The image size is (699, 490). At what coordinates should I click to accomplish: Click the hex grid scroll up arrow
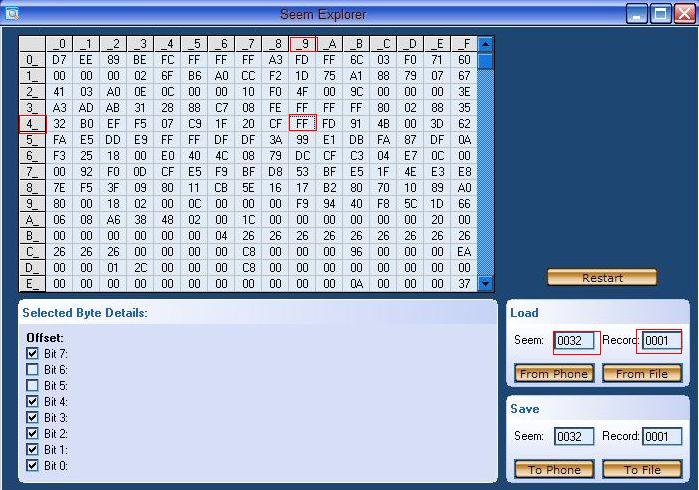[x=485, y=44]
